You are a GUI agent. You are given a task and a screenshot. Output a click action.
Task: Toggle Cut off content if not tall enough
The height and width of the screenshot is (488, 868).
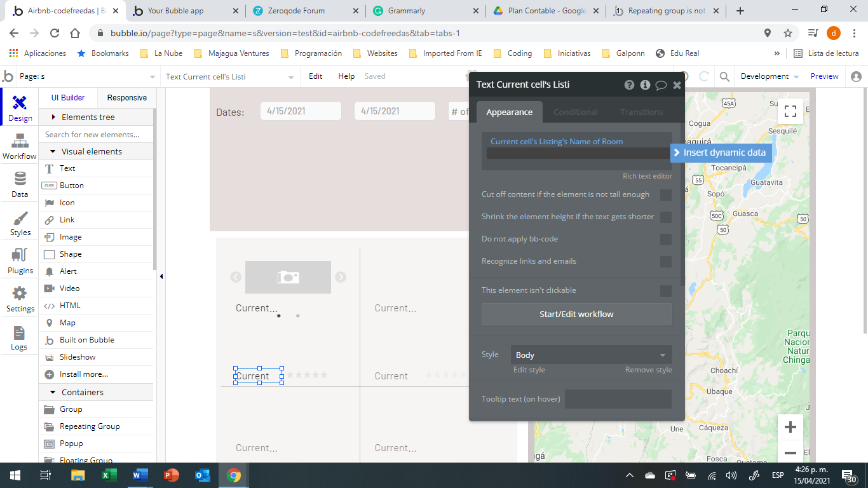pyautogui.click(x=666, y=195)
